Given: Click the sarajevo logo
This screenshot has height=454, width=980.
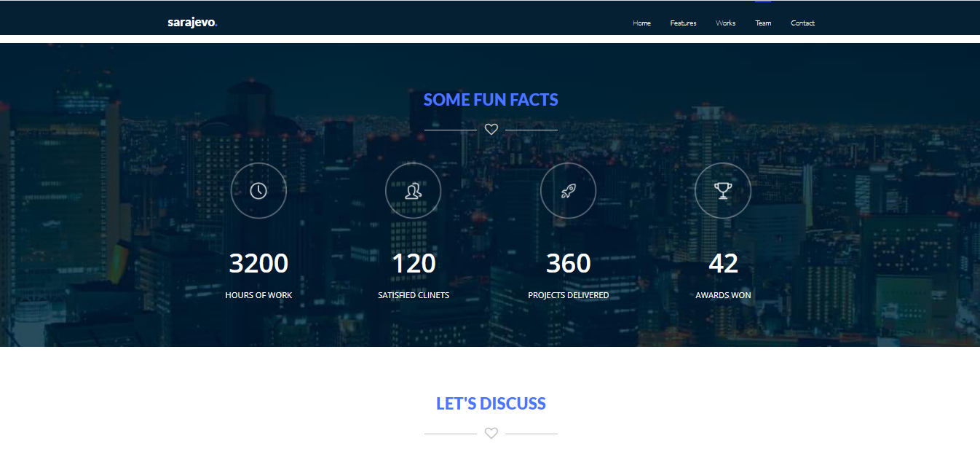Looking at the screenshot, I should (192, 23).
